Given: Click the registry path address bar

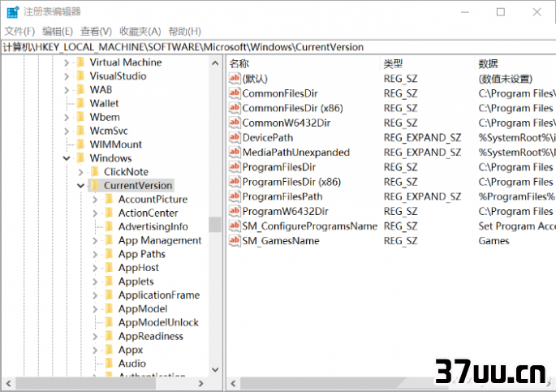Looking at the screenshot, I should [278, 47].
